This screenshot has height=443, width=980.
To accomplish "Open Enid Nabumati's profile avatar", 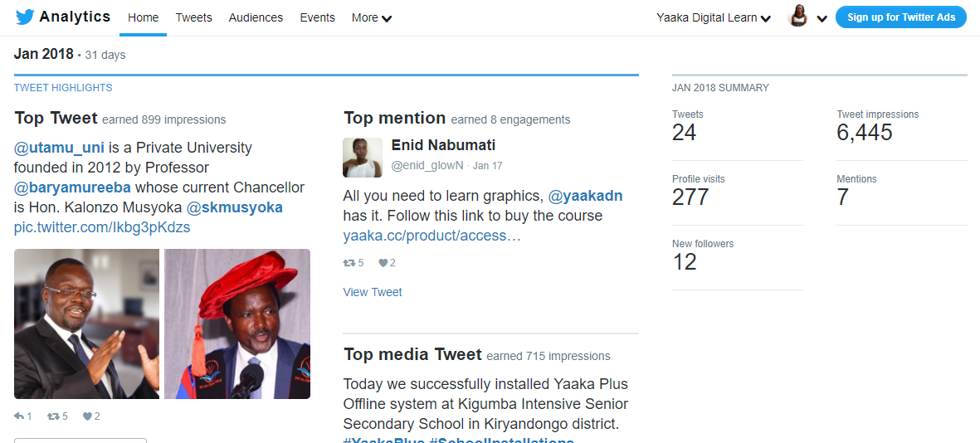I will click(363, 158).
